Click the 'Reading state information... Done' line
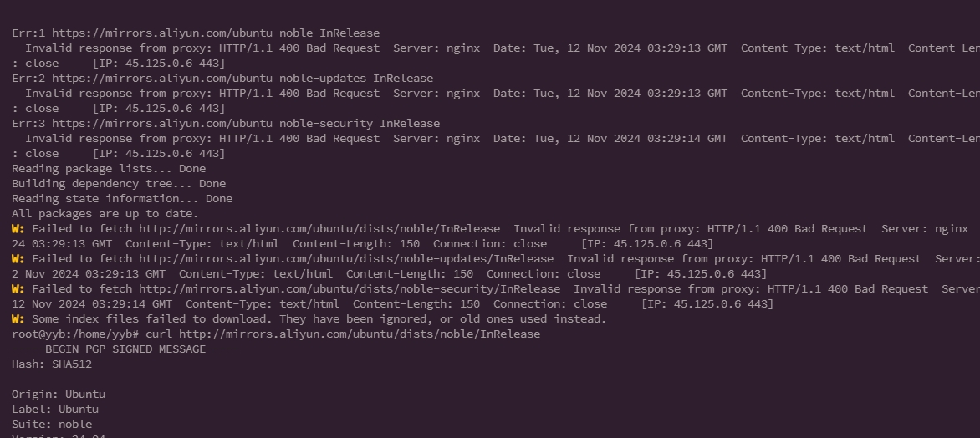 click(122, 199)
